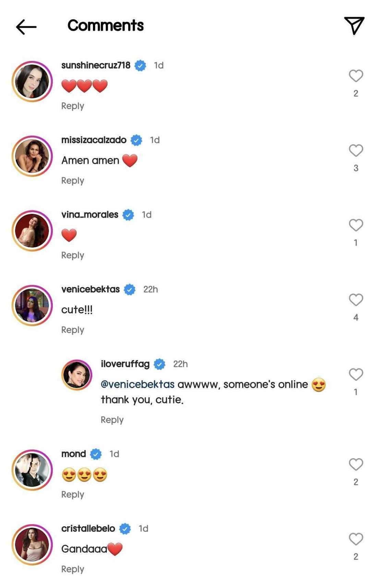Tap the share paper-plane icon
The width and height of the screenshot is (384, 588).
click(354, 26)
